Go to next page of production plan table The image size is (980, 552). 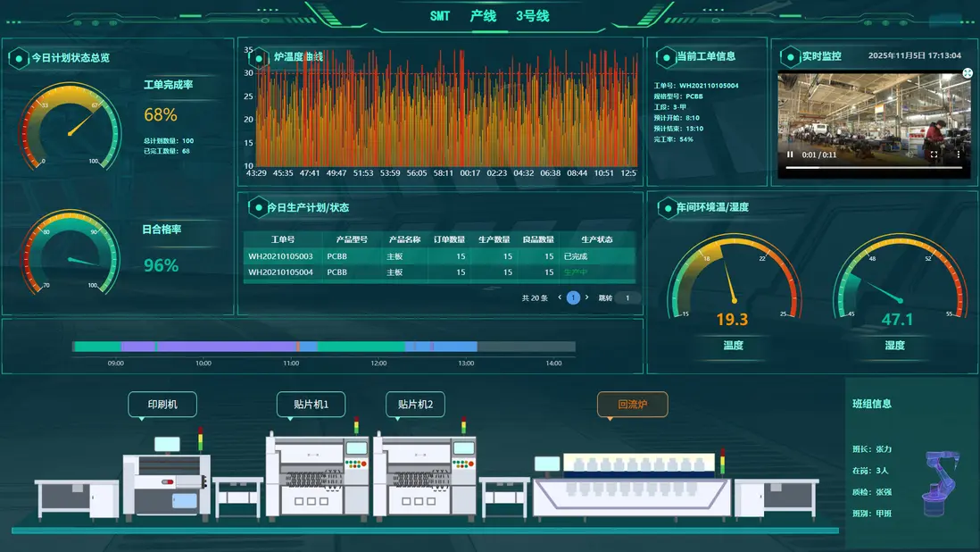click(586, 297)
